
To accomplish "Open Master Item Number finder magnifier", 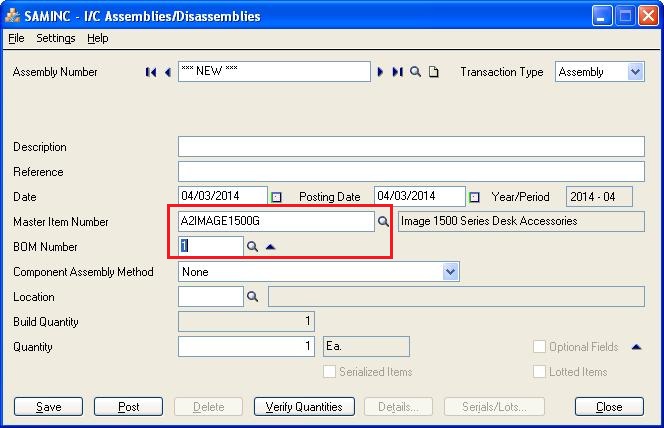I will [x=383, y=221].
